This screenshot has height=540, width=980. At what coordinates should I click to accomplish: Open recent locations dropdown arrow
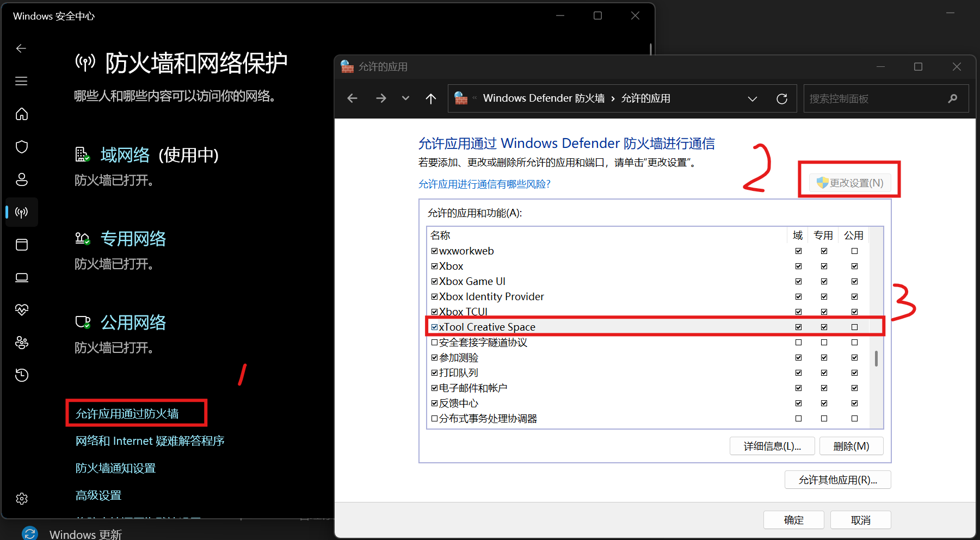pyautogui.click(x=405, y=98)
